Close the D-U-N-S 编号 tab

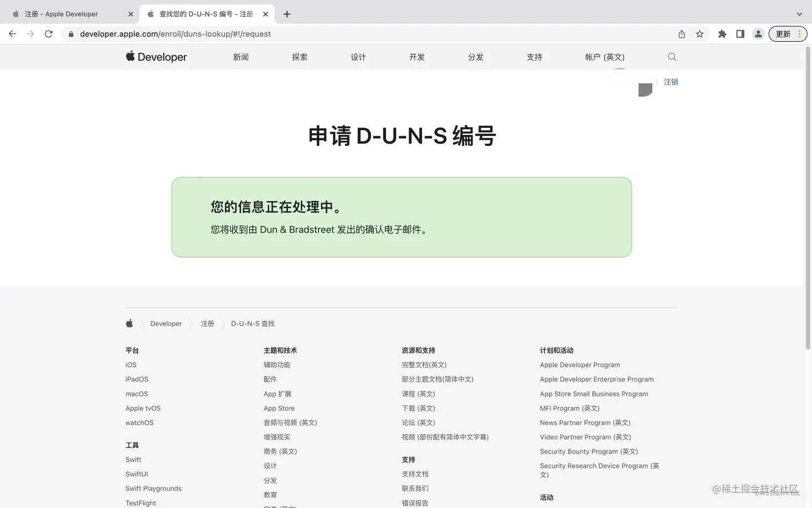(265, 14)
